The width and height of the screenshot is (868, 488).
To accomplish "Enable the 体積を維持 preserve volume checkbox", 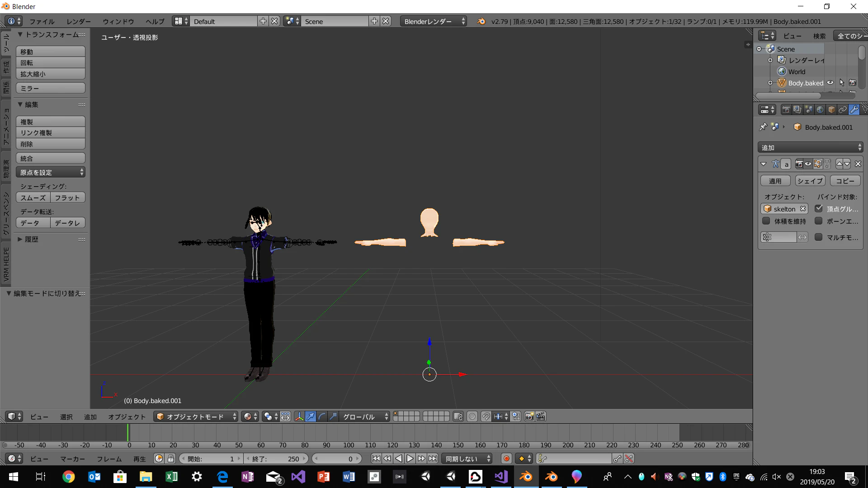I will (766, 221).
